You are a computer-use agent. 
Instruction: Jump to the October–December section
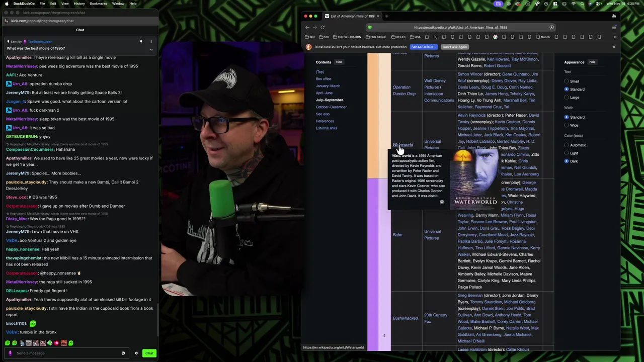click(331, 107)
